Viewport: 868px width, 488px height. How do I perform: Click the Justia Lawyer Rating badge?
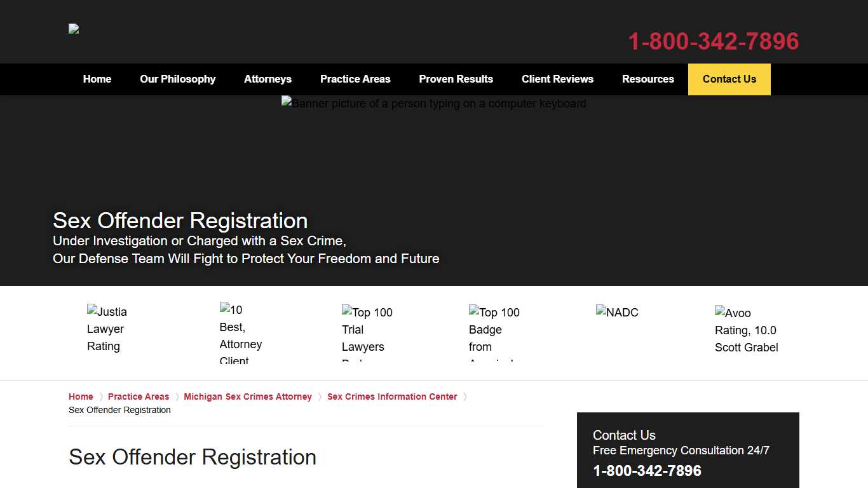[107, 329]
